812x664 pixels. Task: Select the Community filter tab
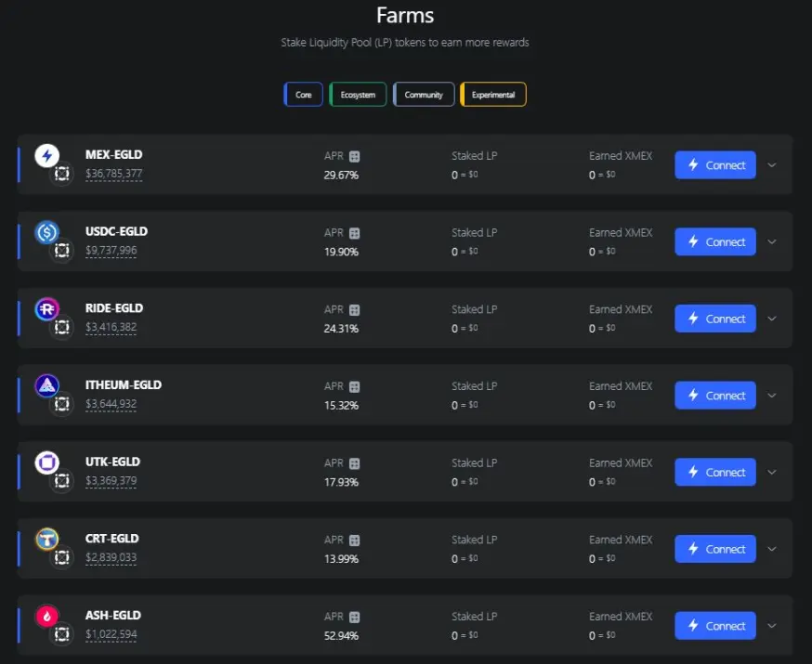pos(424,95)
